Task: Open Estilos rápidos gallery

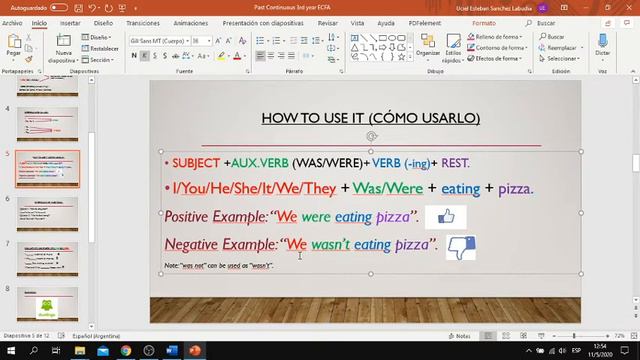Action: tap(453, 48)
